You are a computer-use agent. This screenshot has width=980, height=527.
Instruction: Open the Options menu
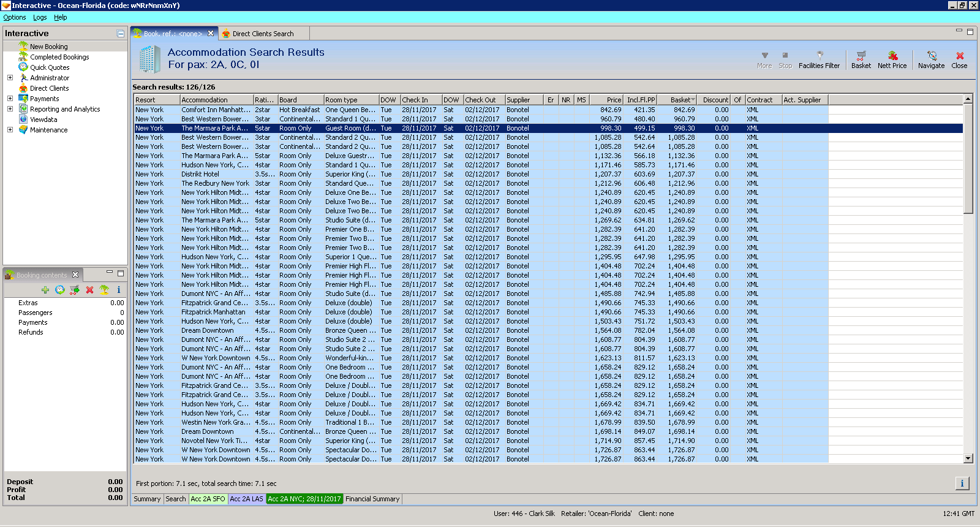point(15,17)
